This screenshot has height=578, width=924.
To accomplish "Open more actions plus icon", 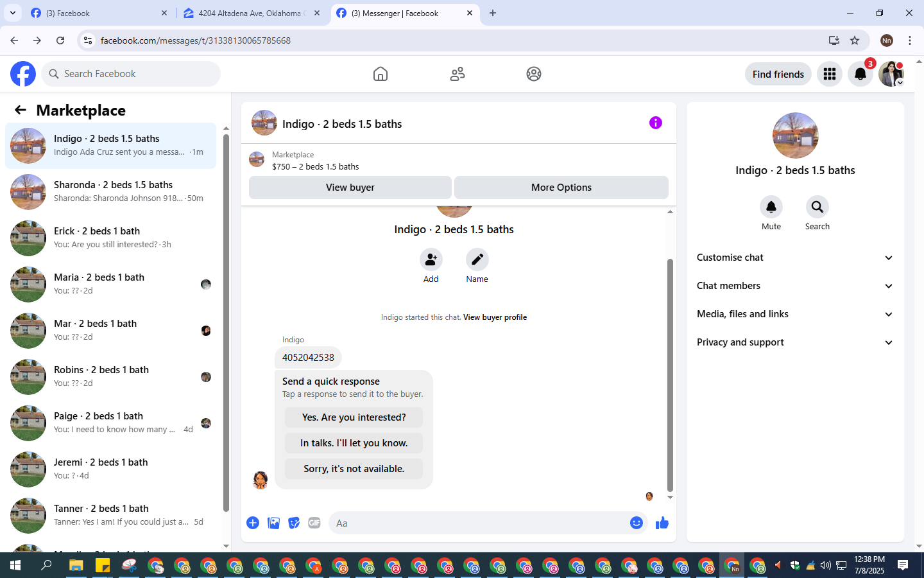I will tap(253, 523).
